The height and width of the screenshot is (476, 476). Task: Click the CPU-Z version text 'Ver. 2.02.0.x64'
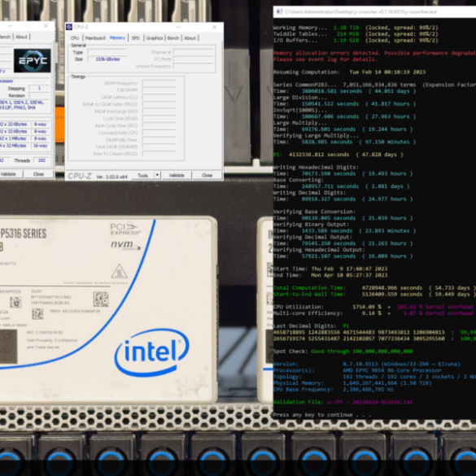click(111, 177)
